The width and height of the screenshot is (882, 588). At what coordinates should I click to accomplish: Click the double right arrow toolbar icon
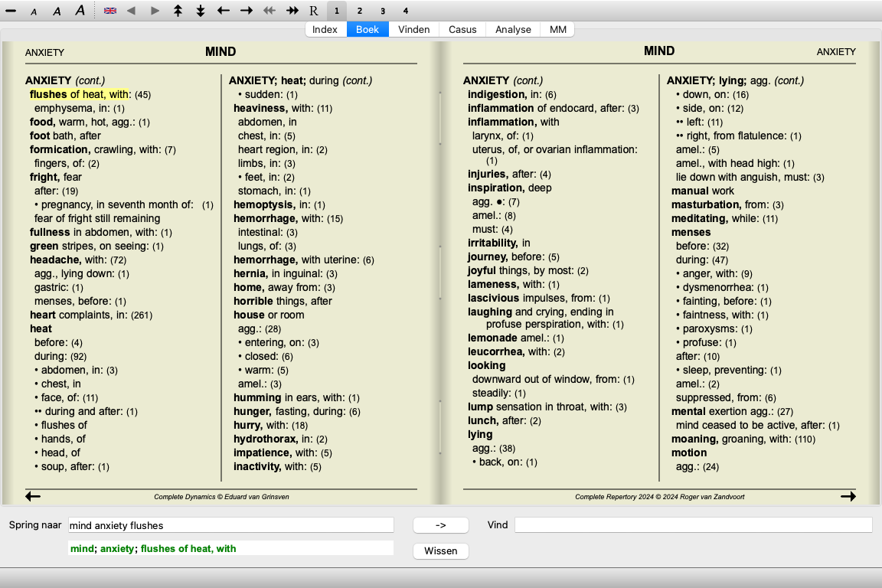292,11
